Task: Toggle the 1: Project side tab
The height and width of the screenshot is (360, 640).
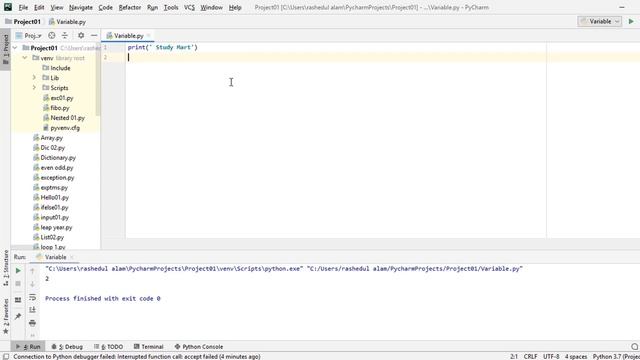Action: click(x=5, y=49)
